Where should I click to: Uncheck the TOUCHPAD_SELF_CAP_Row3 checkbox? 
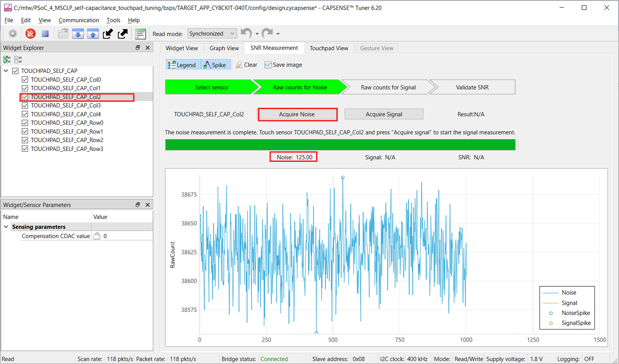25,149
